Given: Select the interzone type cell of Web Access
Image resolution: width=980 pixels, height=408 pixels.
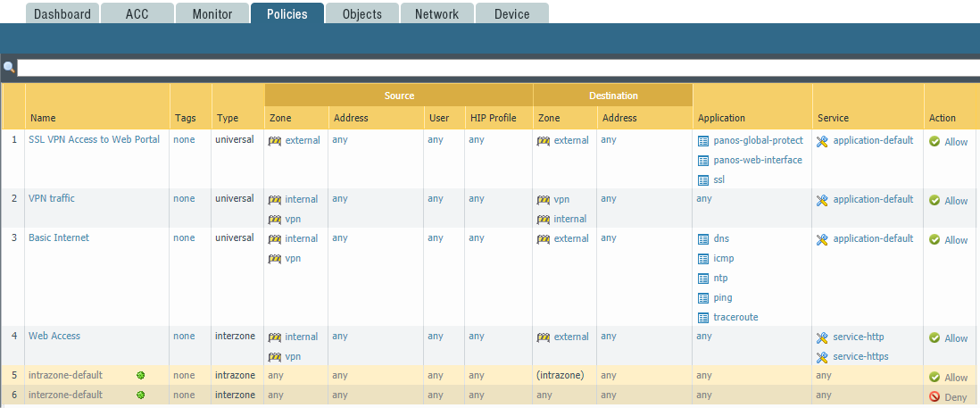Looking at the screenshot, I should [x=235, y=336].
